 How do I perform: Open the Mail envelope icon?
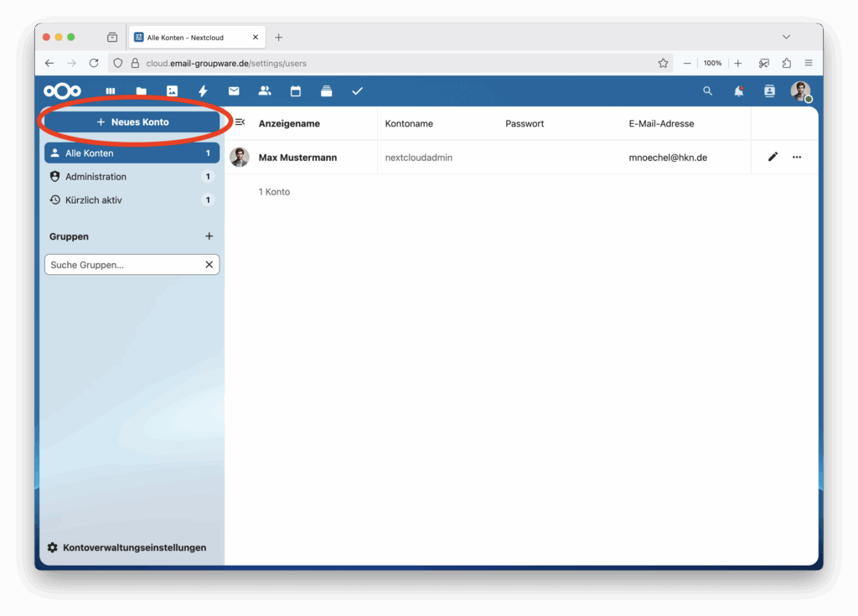coord(234,91)
